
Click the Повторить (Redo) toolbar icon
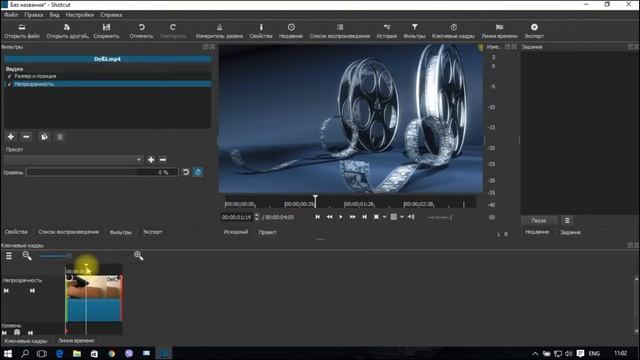tap(173, 27)
